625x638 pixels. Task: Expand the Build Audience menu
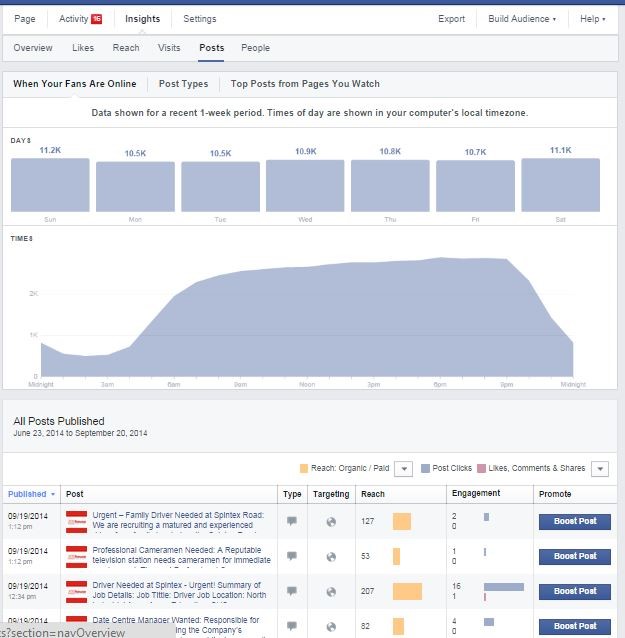[522, 19]
